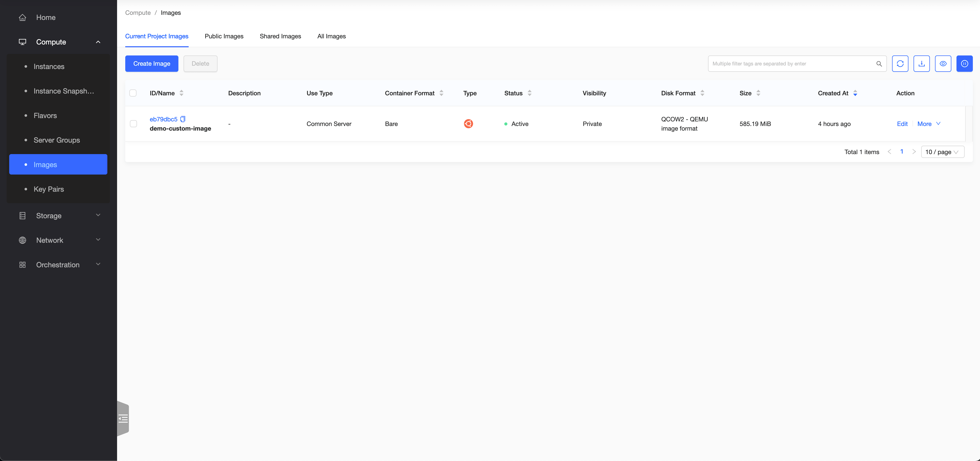Click the refresh table icon

click(x=900, y=64)
